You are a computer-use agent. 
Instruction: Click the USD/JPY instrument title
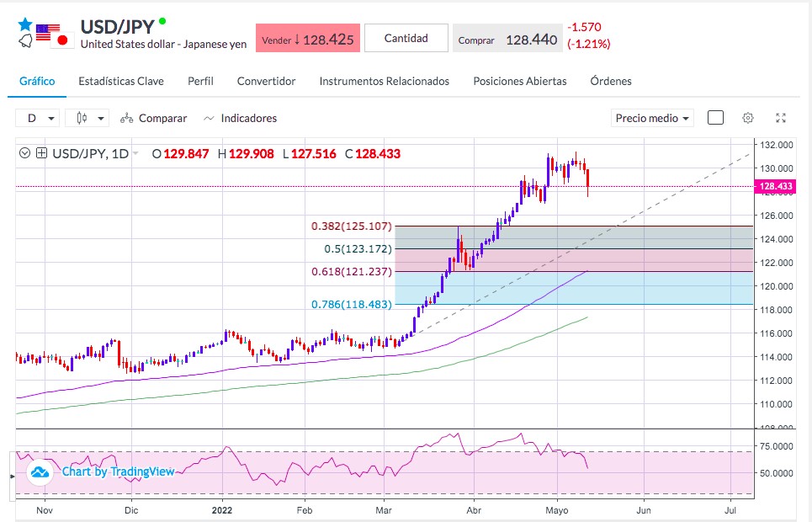pos(118,26)
